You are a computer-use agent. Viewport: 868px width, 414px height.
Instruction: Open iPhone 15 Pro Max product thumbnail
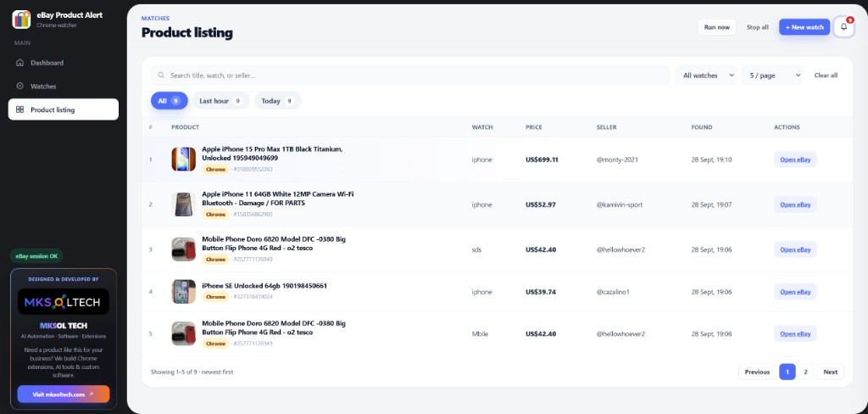(x=183, y=159)
